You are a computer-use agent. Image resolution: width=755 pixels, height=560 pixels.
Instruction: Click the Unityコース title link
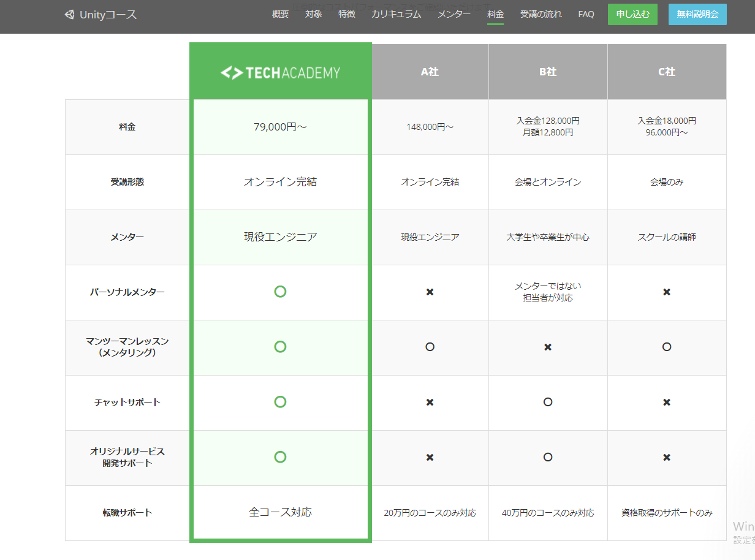[108, 15]
